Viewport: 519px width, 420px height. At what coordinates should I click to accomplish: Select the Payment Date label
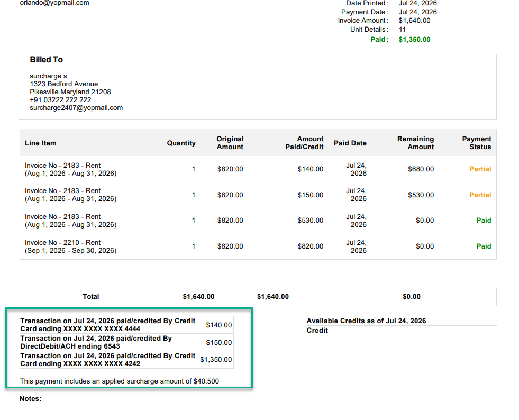click(x=365, y=12)
